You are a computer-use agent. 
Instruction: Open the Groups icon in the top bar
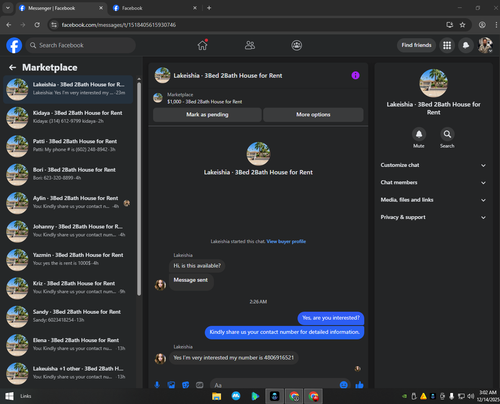coord(297,45)
